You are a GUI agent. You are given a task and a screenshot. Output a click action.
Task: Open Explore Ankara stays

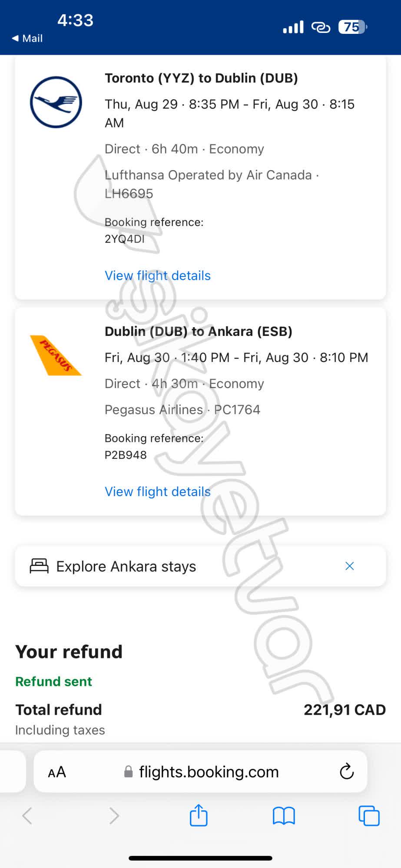pyautogui.click(x=126, y=566)
